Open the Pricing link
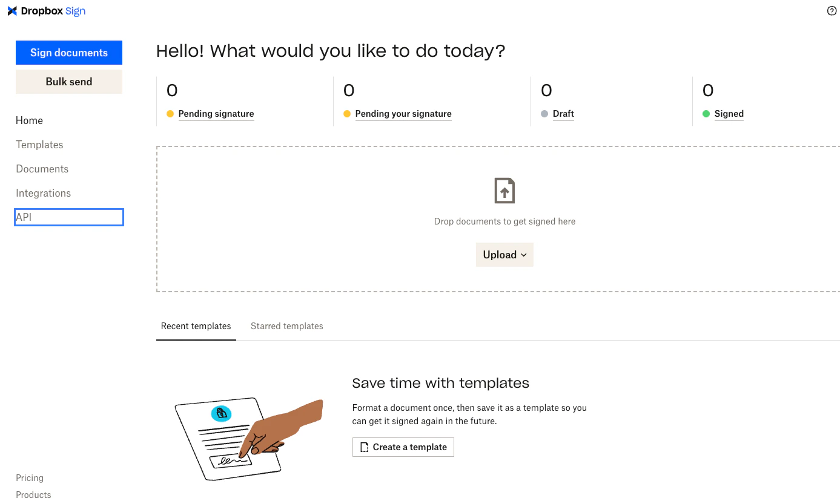This screenshot has width=840, height=504. coord(30,478)
